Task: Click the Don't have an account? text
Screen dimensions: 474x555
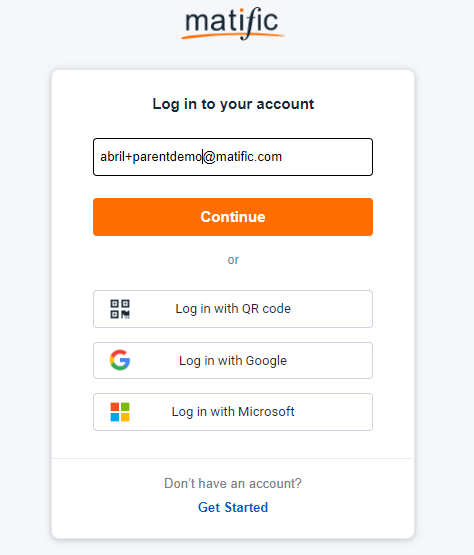Action: [x=233, y=484]
